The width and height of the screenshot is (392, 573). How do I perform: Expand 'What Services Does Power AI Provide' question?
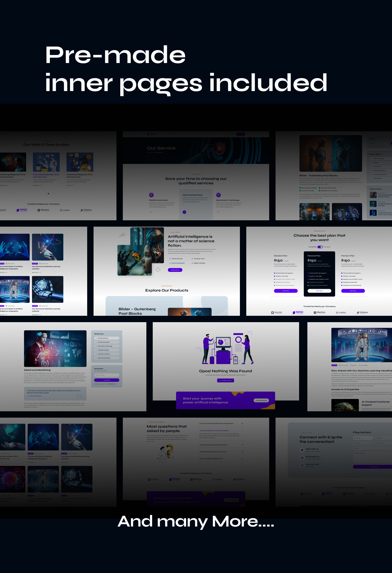242,452
